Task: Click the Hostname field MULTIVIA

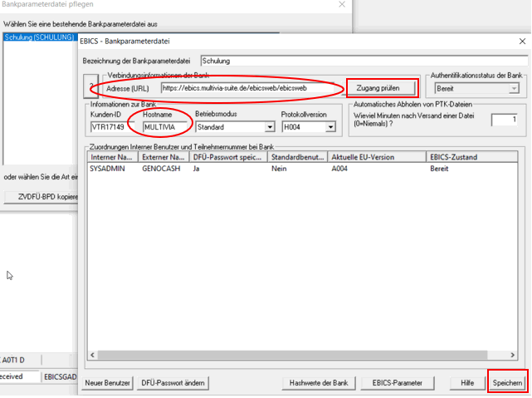Action: point(164,127)
